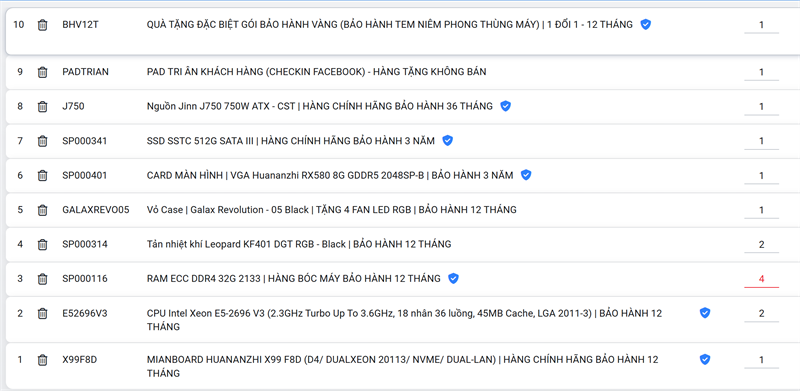Remove GALAXREVO05 case from the list
The image size is (800, 391).
tap(42, 210)
